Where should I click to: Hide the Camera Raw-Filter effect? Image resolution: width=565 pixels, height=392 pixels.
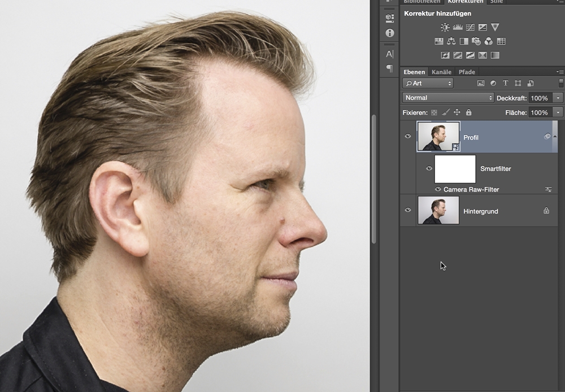point(438,189)
